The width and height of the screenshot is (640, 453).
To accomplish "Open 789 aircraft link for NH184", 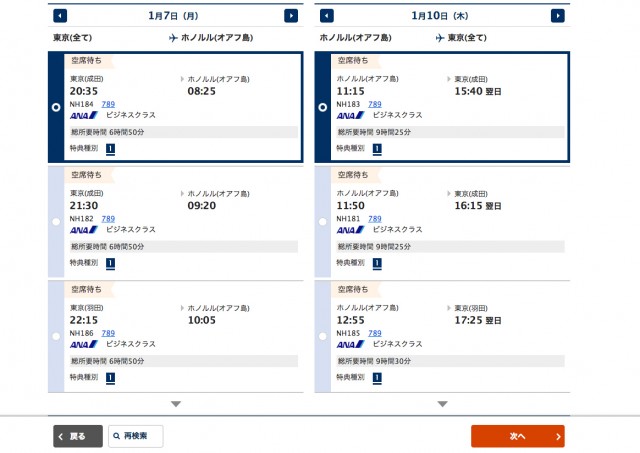I will click(x=108, y=104).
